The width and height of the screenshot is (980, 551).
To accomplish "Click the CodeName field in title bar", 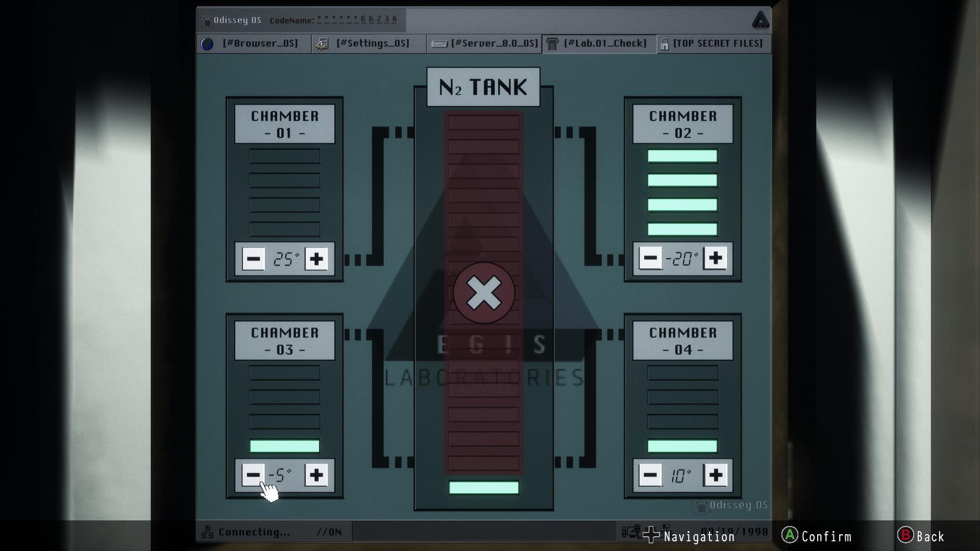I will 333,20.
